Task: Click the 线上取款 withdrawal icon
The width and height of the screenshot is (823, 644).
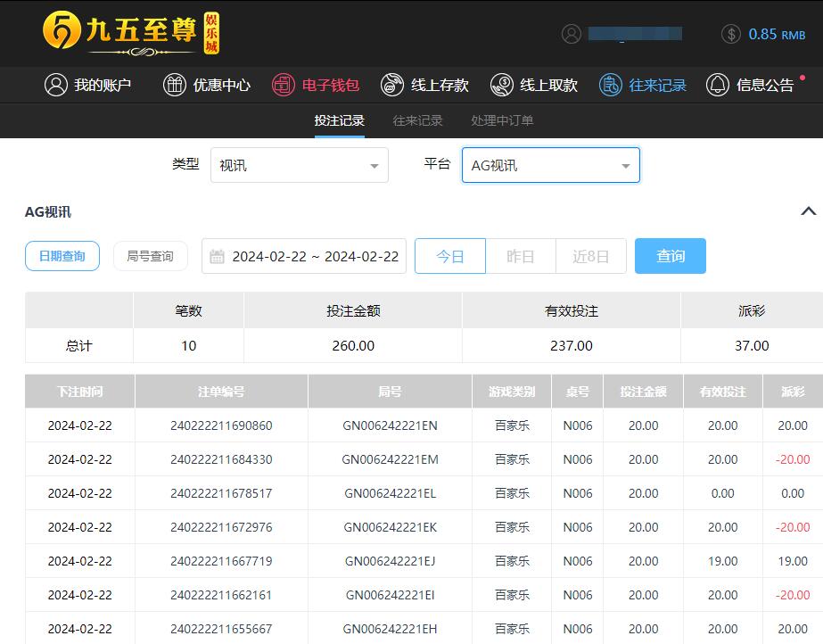Action: point(502,85)
